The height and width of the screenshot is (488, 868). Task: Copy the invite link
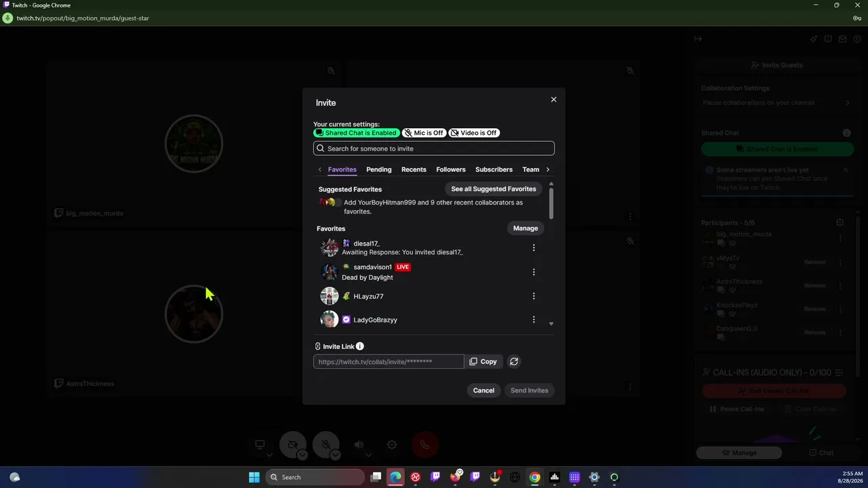pyautogui.click(x=484, y=362)
